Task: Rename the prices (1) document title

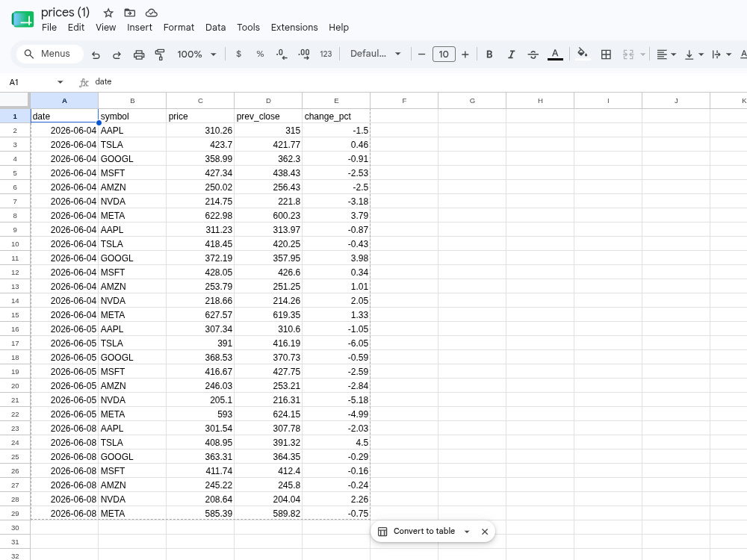Action: point(65,13)
